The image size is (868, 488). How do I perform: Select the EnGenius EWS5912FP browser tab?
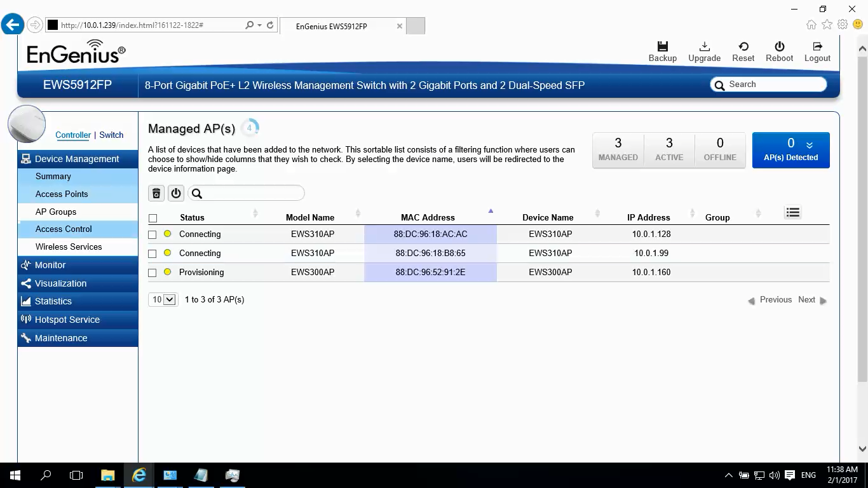[x=342, y=26]
